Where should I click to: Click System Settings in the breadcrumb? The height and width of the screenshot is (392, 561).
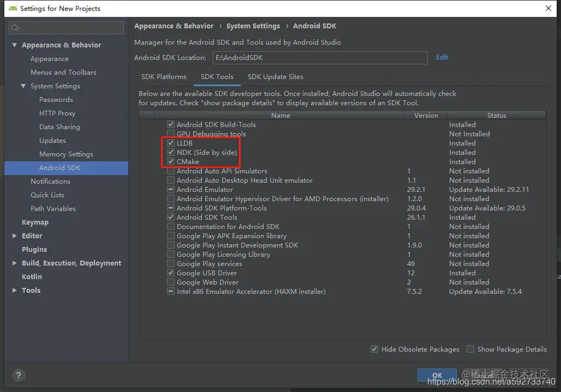click(253, 26)
